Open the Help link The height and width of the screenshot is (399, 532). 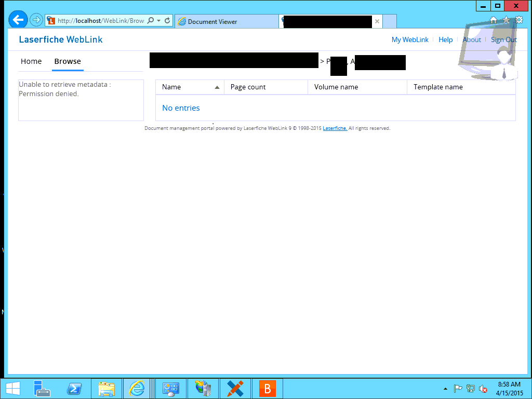click(445, 39)
